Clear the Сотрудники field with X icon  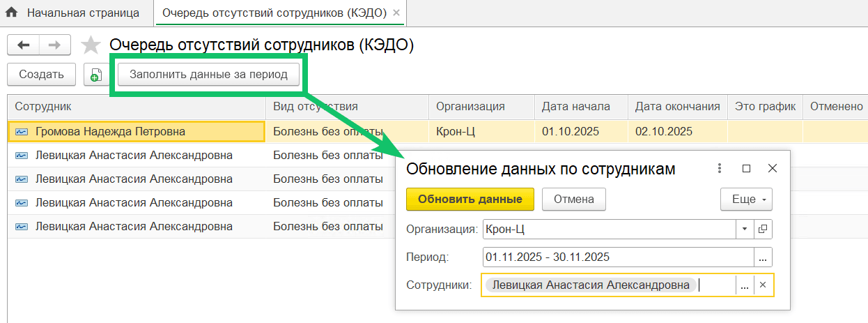763,285
